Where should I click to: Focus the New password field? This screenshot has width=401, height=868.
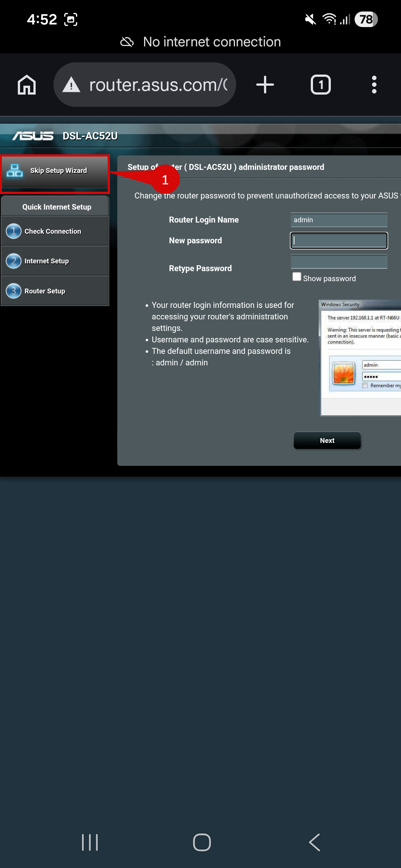point(339,241)
